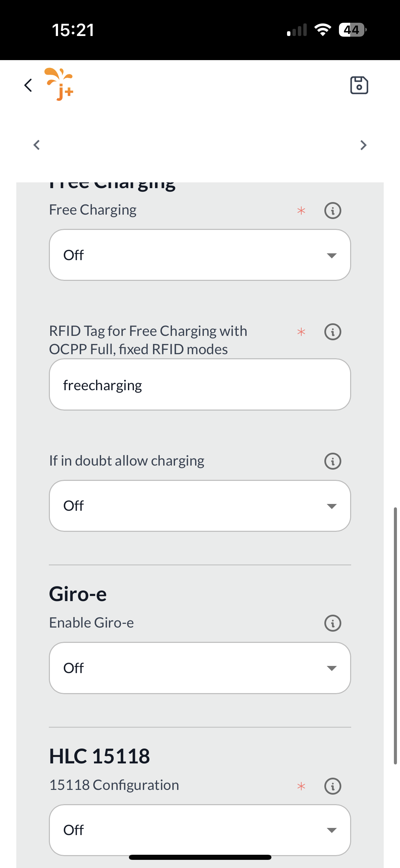This screenshot has width=400, height=868.
Task: Show 15118 Configuration info tooltip
Action: pos(332,786)
